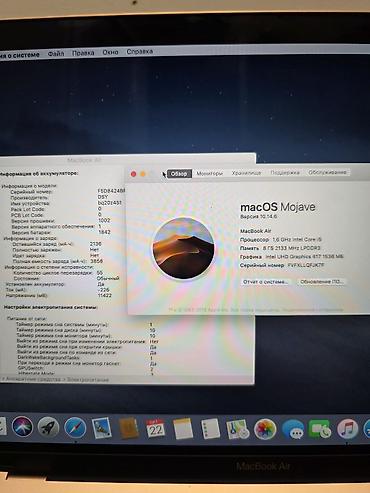The image size is (370, 493).
Task: Click the Информация об аккумуляторе heading
Action: tap(39, 173)
